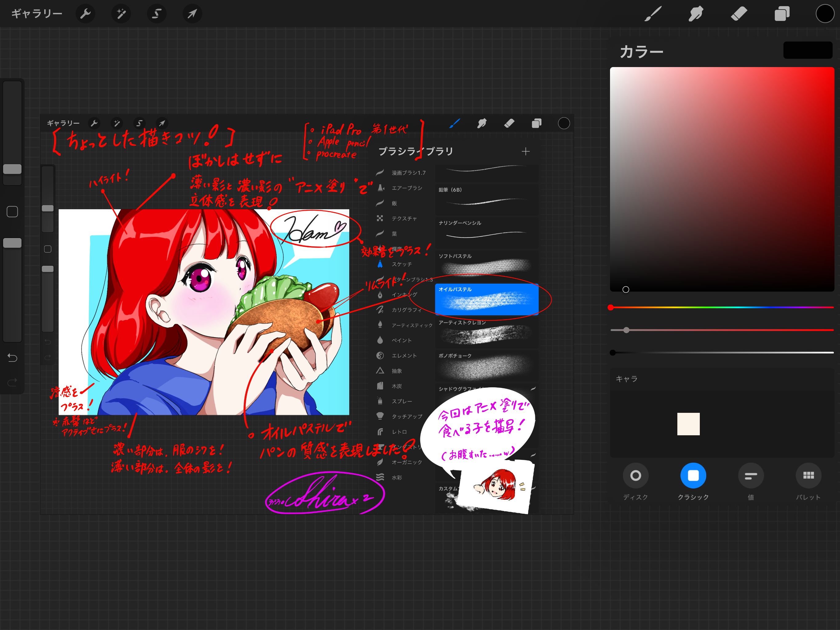Select the cream swatch in キャラ palette
Screen dimensions: 840x630
tap(688, 424)
